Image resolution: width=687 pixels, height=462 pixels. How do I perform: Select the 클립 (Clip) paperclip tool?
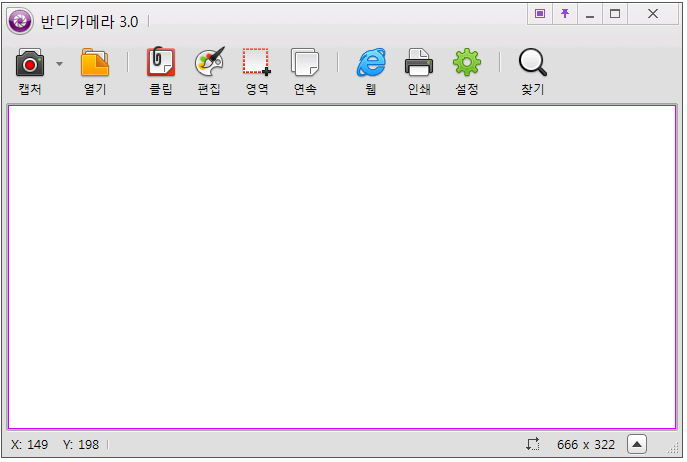(161, 61)
